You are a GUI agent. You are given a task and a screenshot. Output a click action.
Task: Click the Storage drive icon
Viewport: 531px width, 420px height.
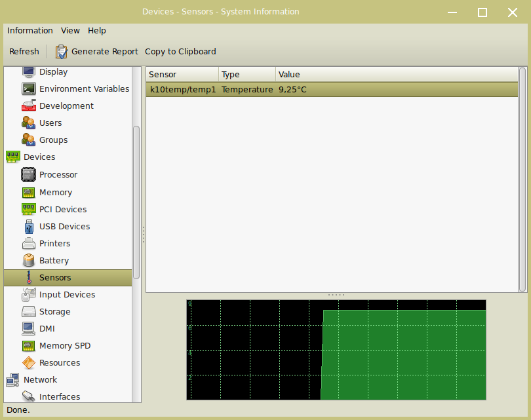pos(29,311)
